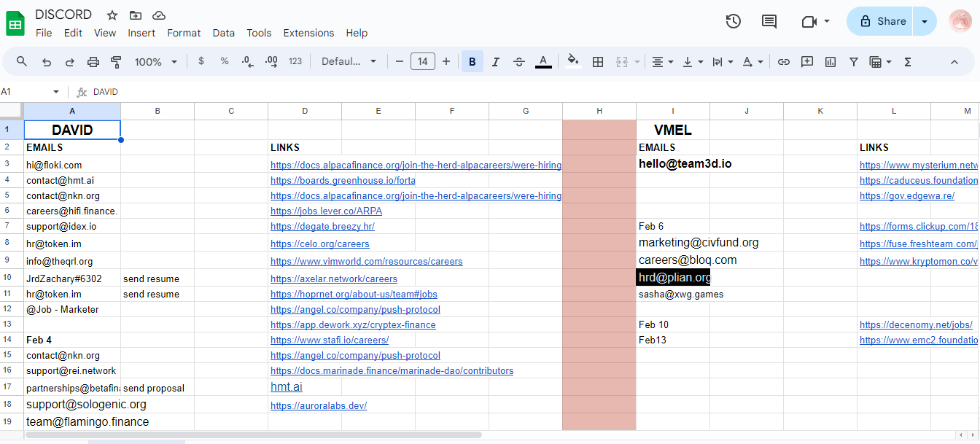Select the VMEL header cell
980x444 pixels.
673,131
